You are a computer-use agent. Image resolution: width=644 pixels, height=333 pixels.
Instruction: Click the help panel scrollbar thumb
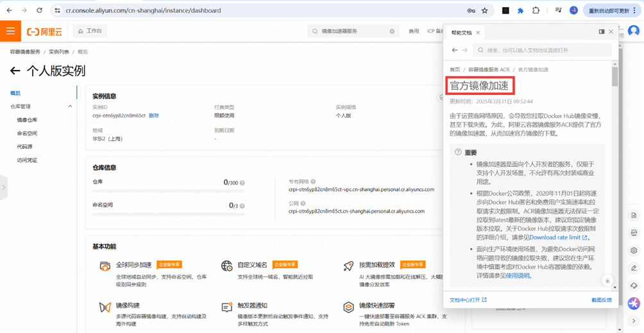click(x=614, y=76)
